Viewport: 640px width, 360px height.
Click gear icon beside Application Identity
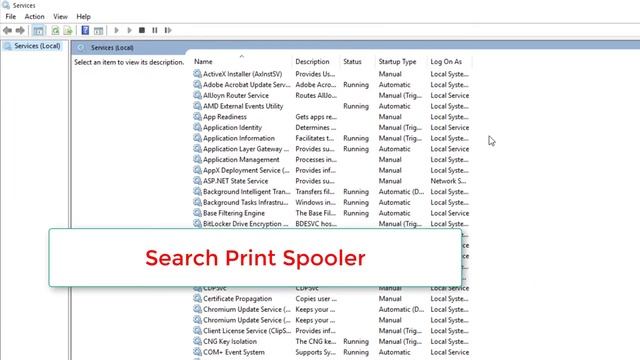[198, 127]
